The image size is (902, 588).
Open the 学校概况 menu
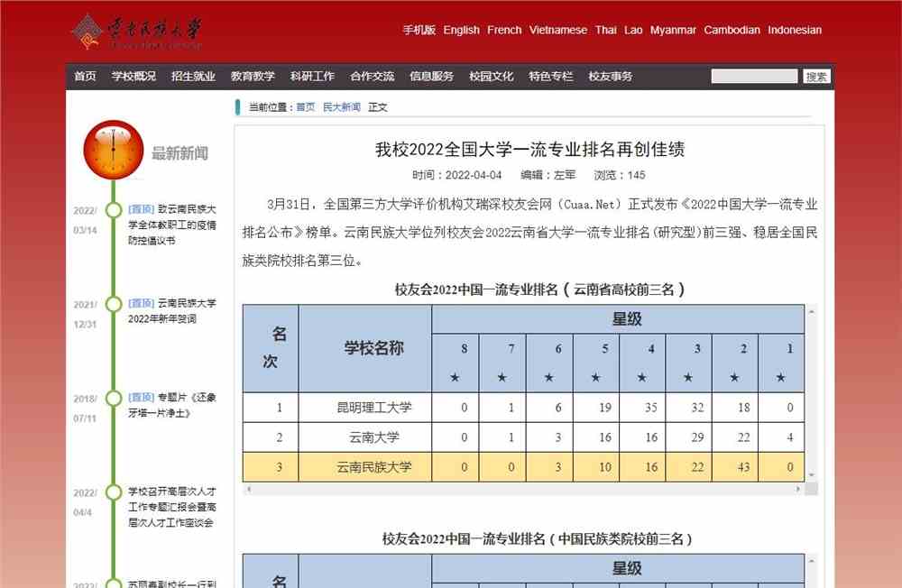133,76
